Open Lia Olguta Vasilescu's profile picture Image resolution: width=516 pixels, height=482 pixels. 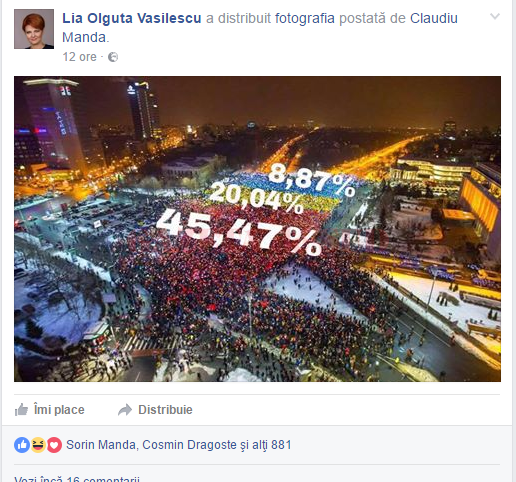point(34,29)
